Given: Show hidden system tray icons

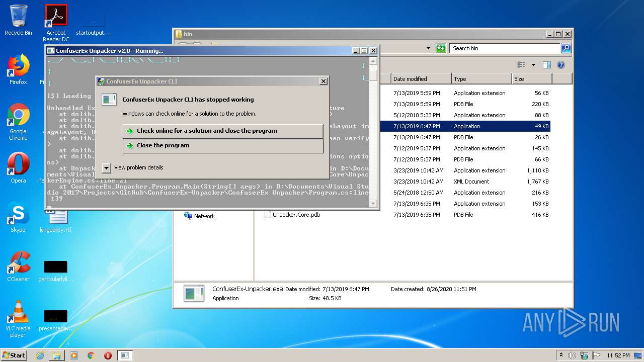Looking at the screenshot, I should pos(561,355).
